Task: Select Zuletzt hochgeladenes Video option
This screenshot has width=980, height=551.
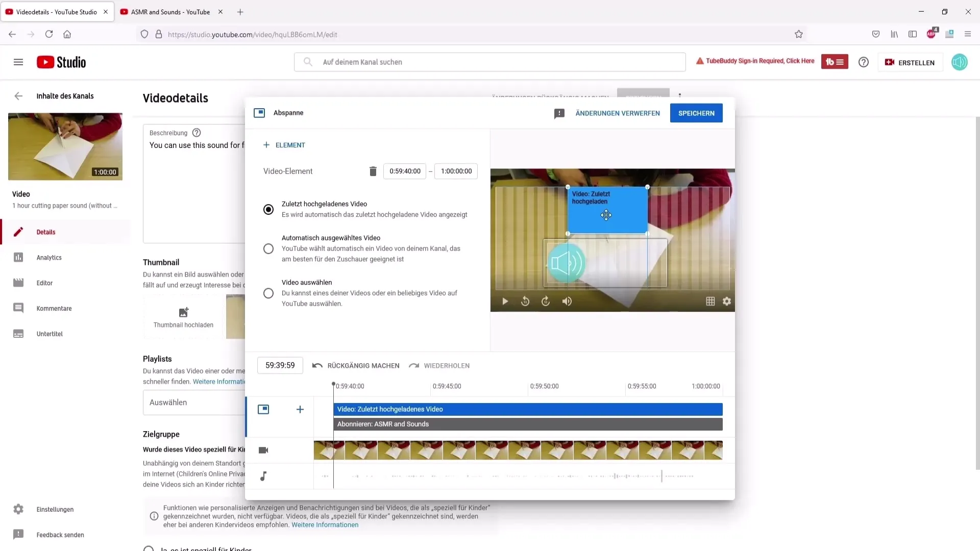Action: click(x=268, y=210)
